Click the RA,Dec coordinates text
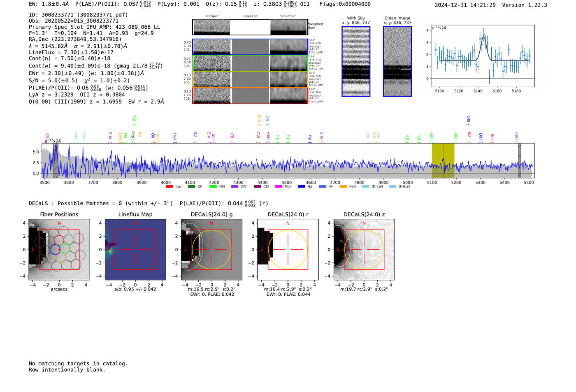This screenshot has width=576, height=392. pos(75,39)
